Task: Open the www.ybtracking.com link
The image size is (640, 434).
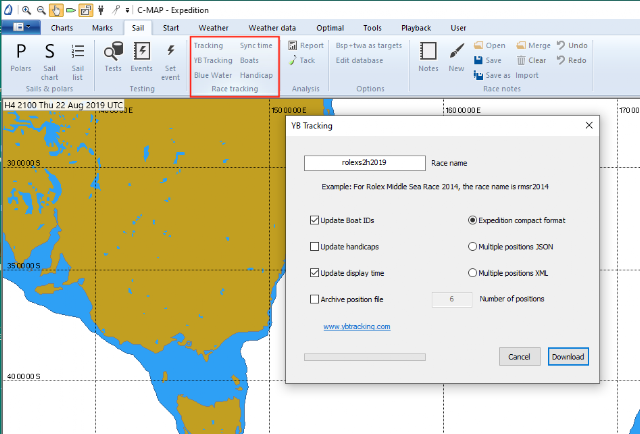Action: [x=357, y=327]
